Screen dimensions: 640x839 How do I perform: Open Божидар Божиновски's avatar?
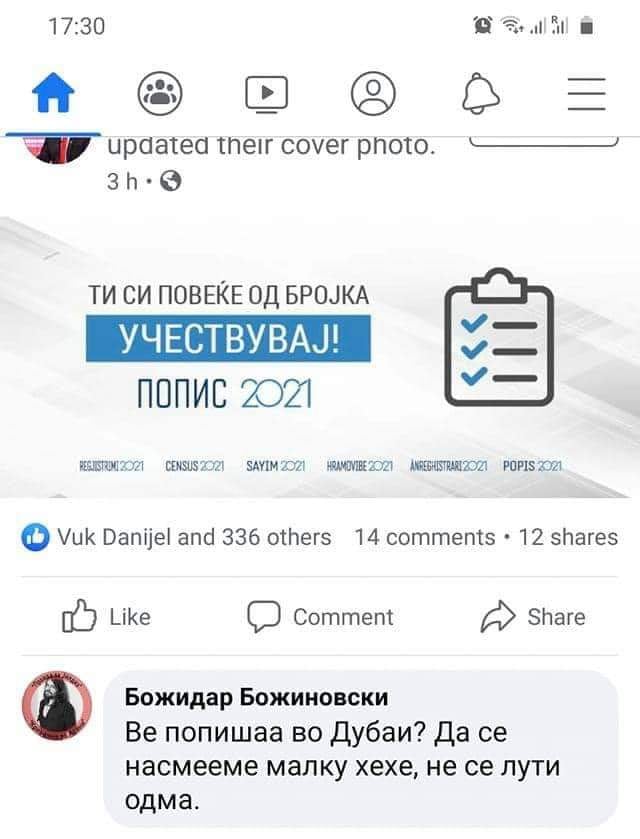(57, 706)
